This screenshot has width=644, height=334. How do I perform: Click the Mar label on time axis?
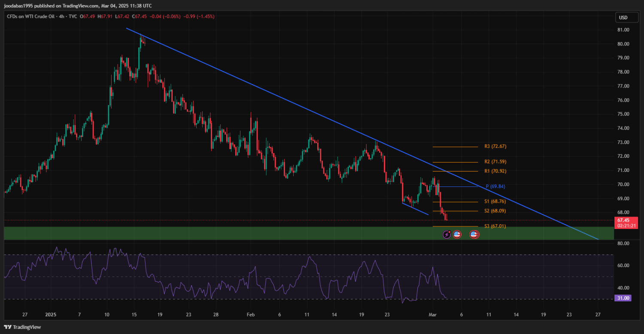click(433, 314)
